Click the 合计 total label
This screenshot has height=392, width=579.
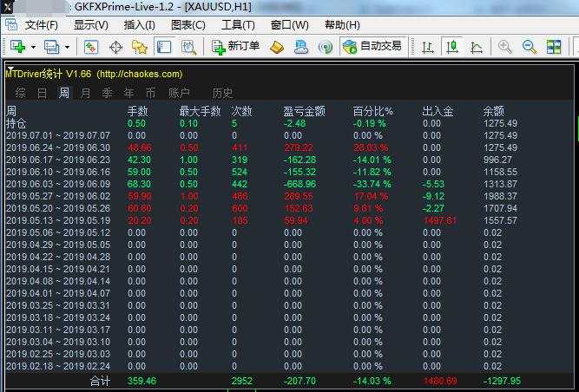[100, 381]
